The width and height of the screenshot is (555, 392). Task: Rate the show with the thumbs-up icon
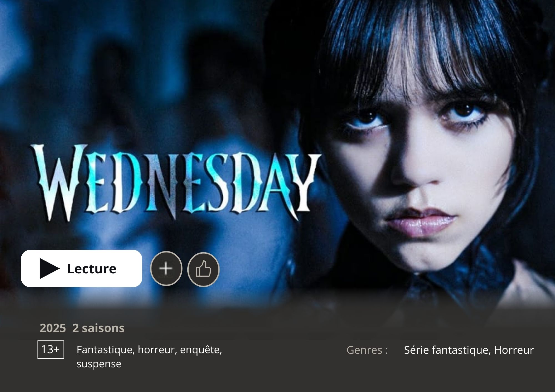(x=203, y=268)
